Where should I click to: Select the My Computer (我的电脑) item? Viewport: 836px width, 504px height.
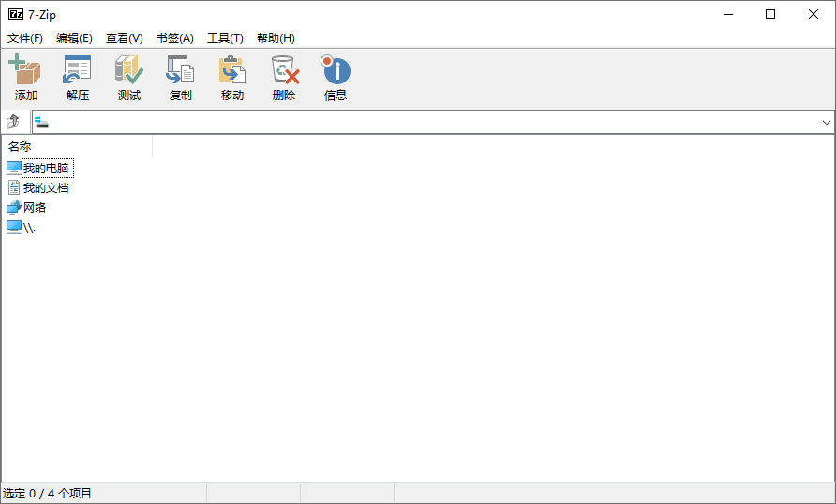pyautogui.click(x=46, y=169)
